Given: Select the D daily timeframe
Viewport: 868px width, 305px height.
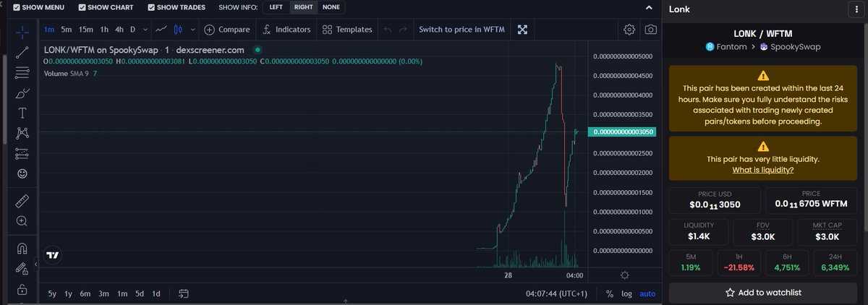Looking at the screenshot, I should click(133, 30).
